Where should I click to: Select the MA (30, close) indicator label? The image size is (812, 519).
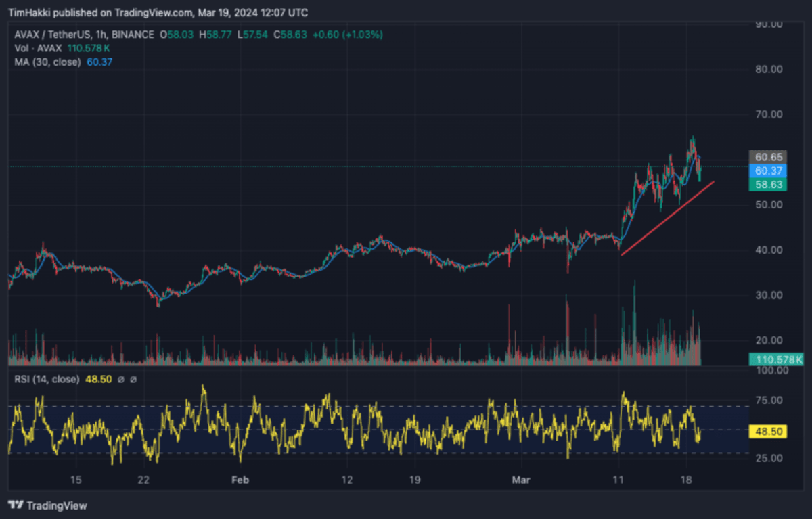(47, 62)
